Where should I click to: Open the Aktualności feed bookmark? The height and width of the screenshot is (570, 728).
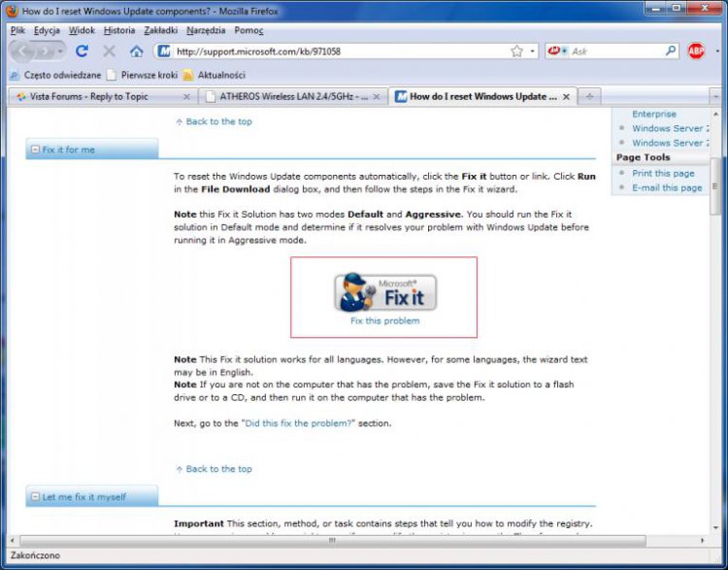click(215, 75)
